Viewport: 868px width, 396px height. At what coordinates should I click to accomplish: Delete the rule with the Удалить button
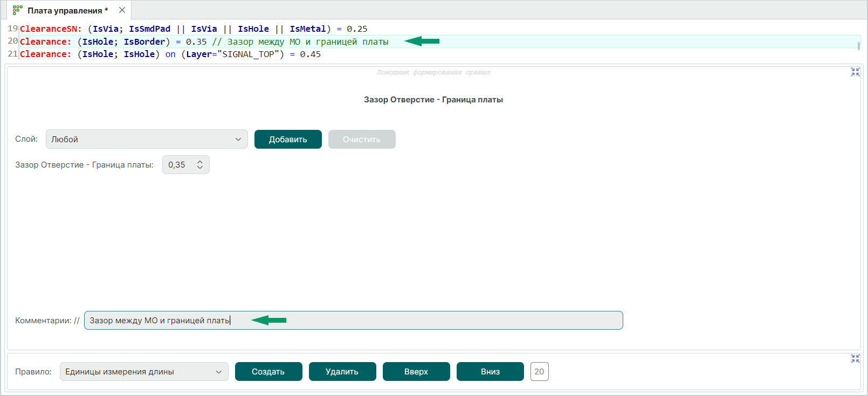342,372
